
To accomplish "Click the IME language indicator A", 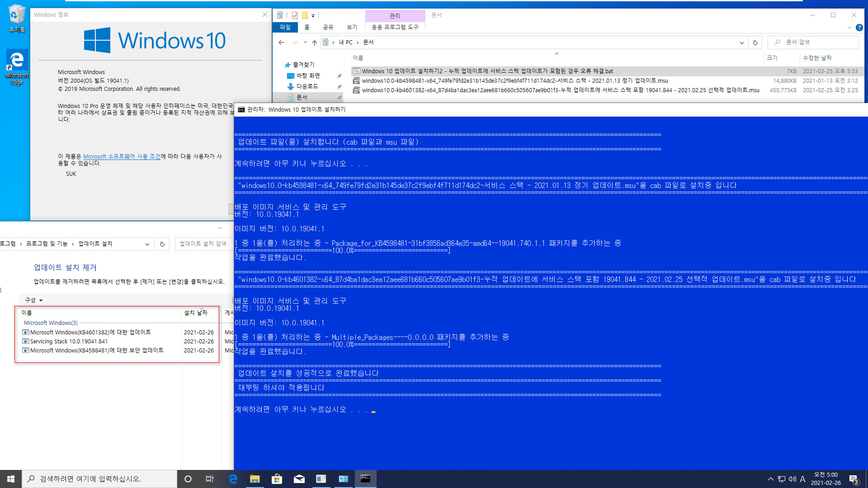I will pos(802,479).
